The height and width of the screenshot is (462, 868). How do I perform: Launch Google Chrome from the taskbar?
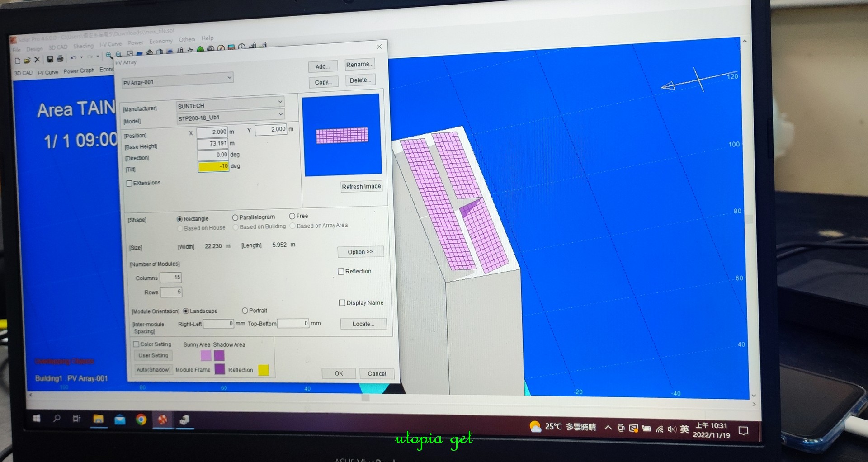[141, 420]
